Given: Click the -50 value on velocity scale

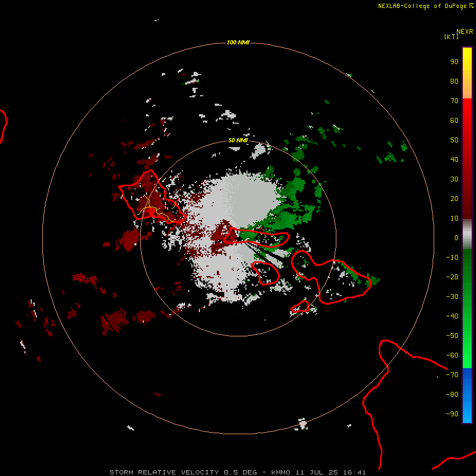Looking at the screenshot, I should [452, 335].
